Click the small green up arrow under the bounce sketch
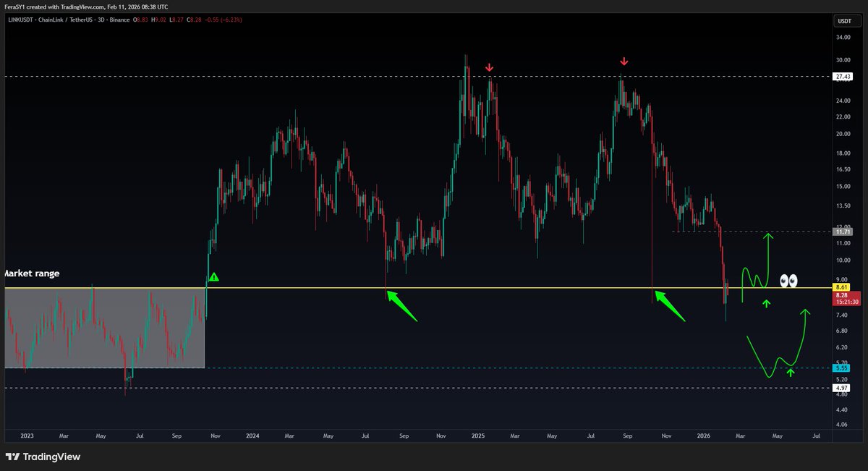The height and width of the screenshot is (471, 868). (765, 303)
